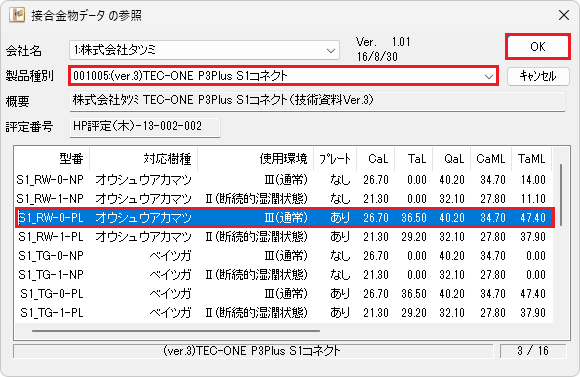Click TaML value 11.10
Screen dimensions: 580x377
click(533, 199)
